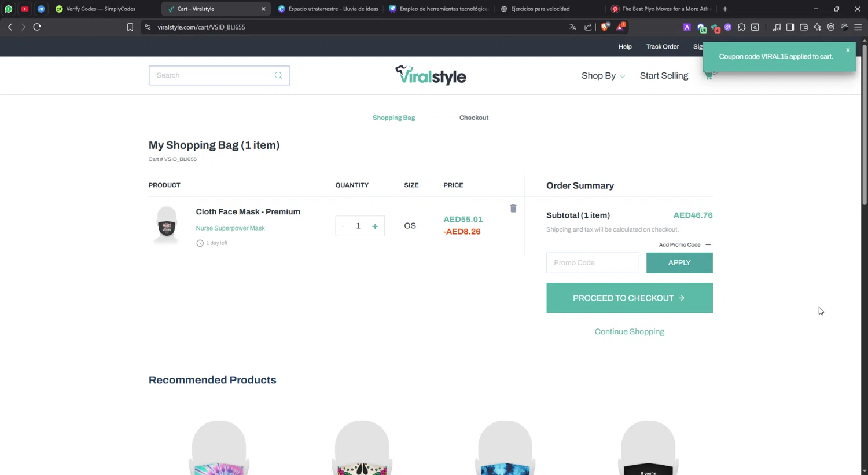The height and width of the screenshot is (475, 868).
Task: Click the Shopping Bag step
Action: [x=394, y=118]
